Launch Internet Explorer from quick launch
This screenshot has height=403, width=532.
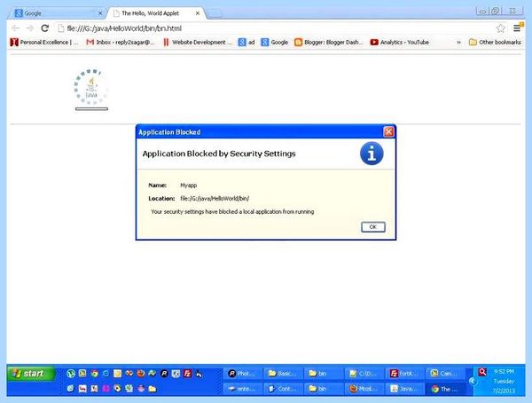(x=106, y=374)
